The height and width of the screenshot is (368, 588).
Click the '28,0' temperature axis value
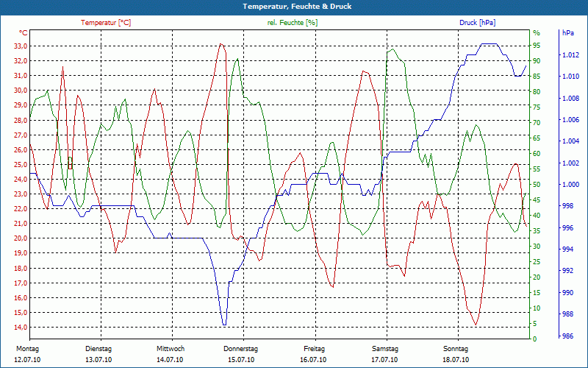20,120
